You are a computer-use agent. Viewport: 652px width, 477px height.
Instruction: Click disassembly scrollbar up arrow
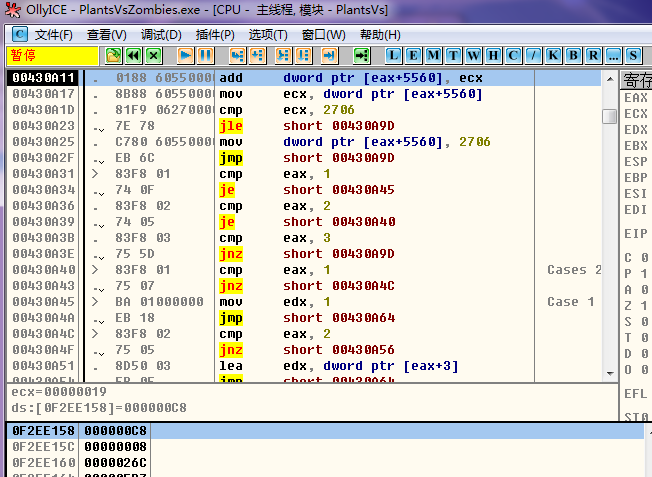tap(610, 79)
